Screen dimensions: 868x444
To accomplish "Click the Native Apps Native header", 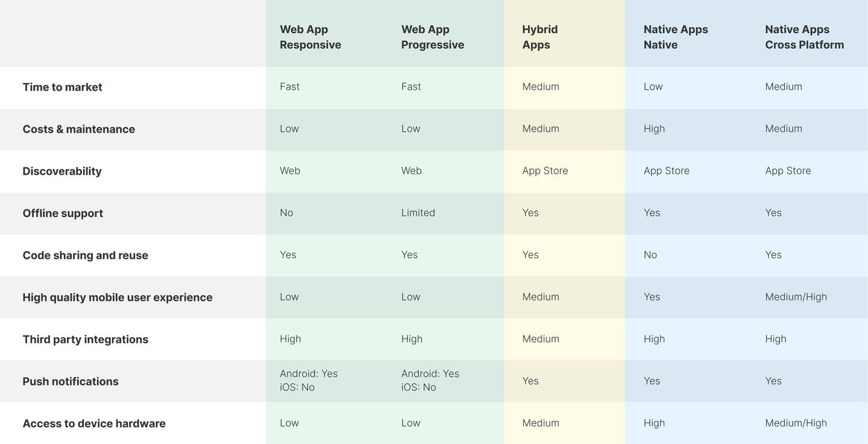I will 676,37.
